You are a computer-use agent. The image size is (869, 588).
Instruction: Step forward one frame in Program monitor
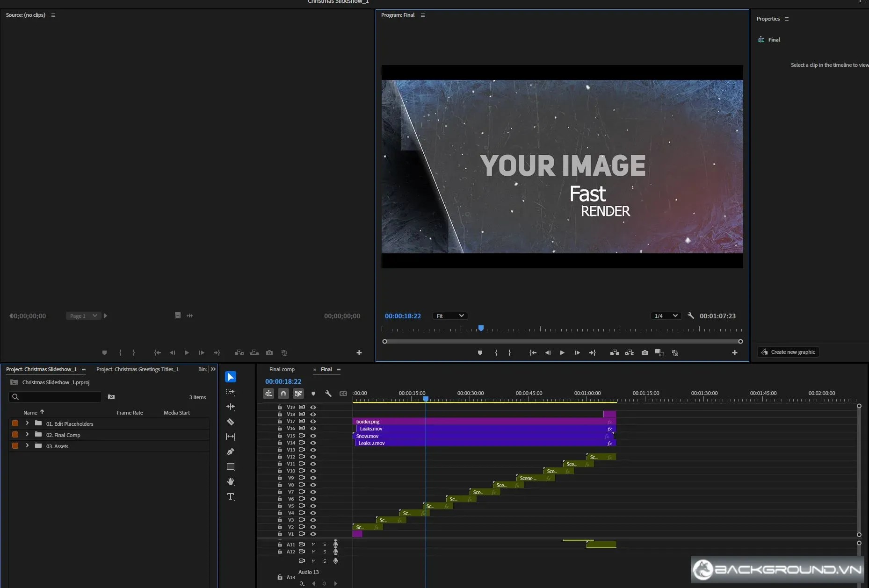coord(577,353)
